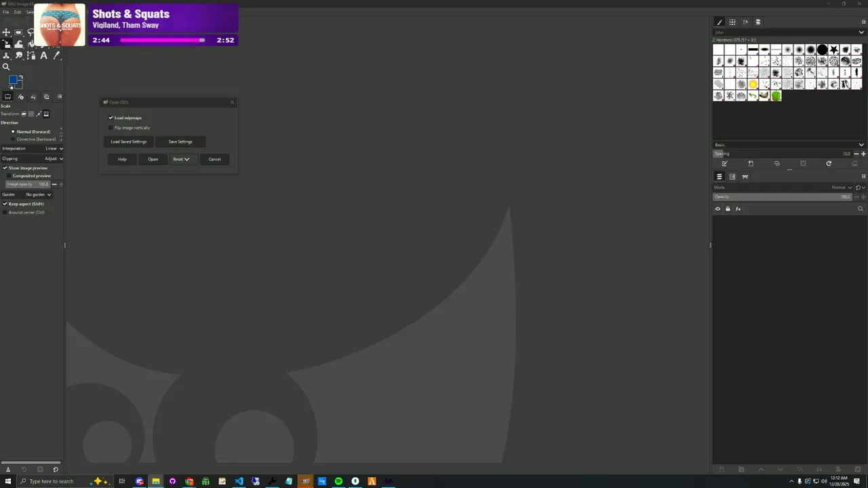The width and height of the screenshot is (868, 488).
Task: Toggle the layers visibility eye icon
Action: 717,209
